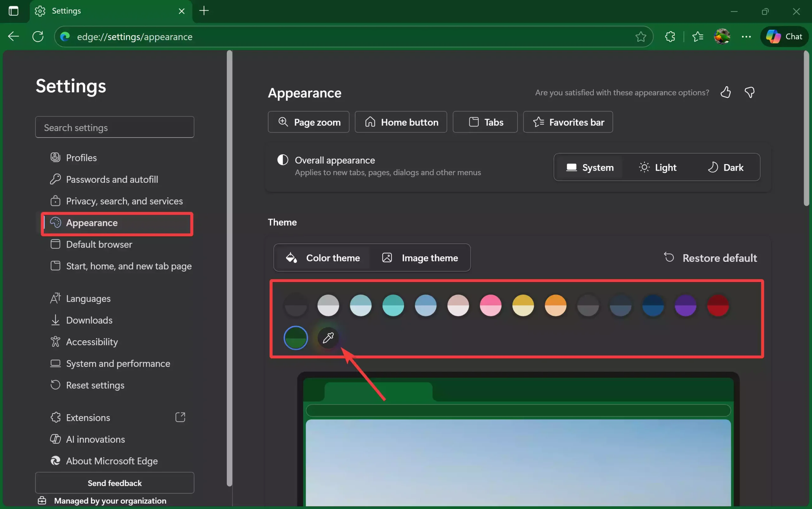
Task: Open Extensions page via external link icon
Action: [180, 417]
